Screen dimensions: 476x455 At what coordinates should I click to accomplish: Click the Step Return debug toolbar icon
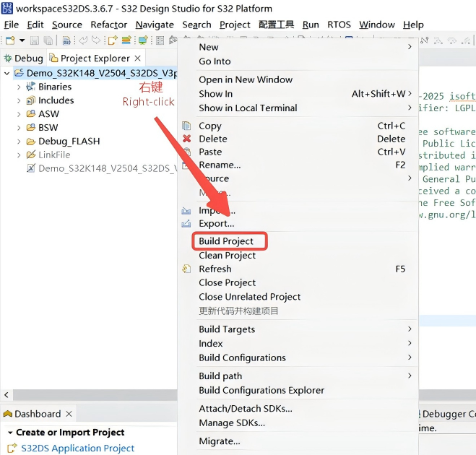(x=466, y=40)
